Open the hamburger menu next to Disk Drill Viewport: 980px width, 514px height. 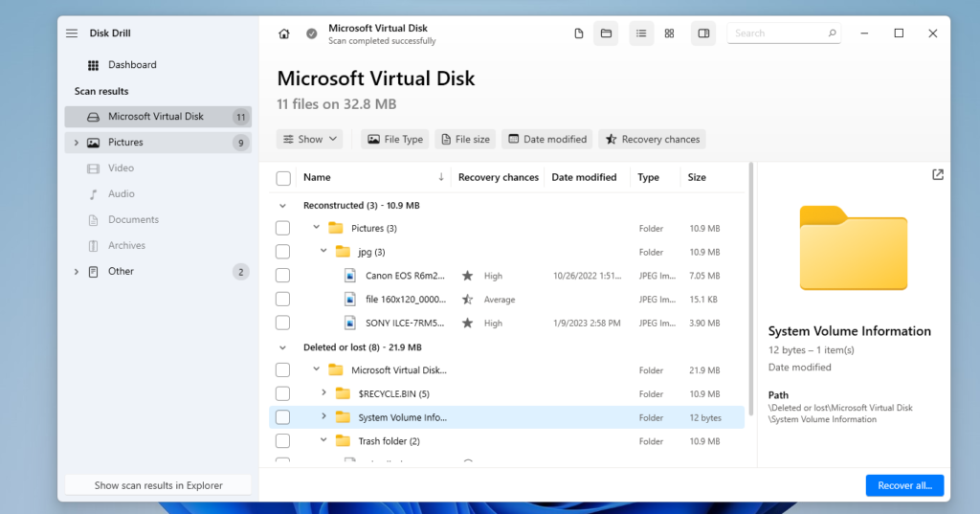pos(72,34)
